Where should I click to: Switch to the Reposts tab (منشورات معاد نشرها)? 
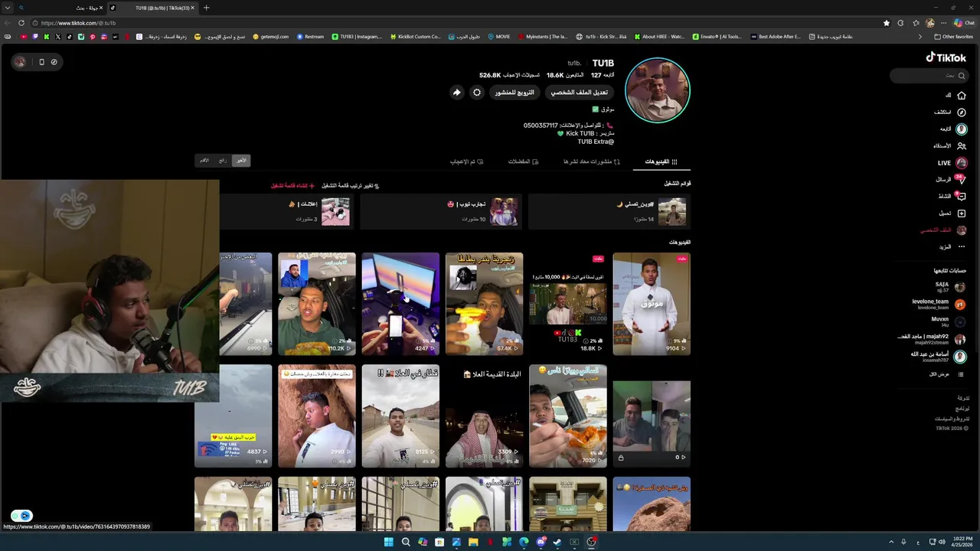592,161
